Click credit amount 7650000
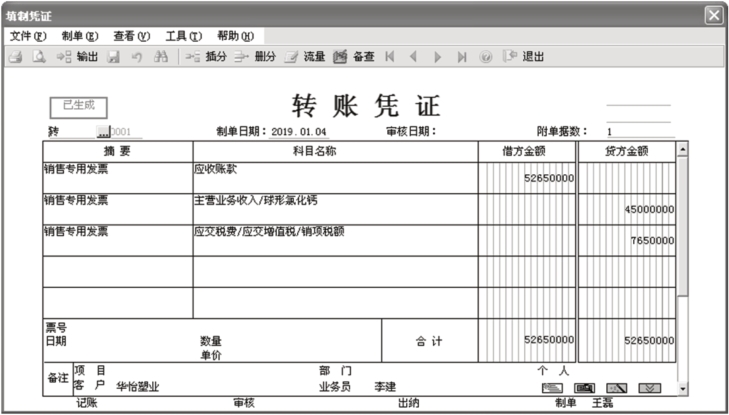 click(x=652, y=241)
